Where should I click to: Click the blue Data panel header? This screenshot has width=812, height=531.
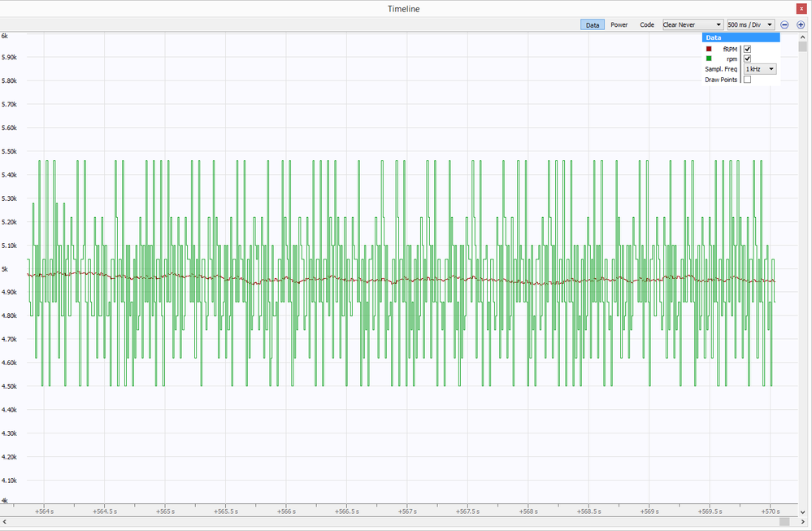741,37
